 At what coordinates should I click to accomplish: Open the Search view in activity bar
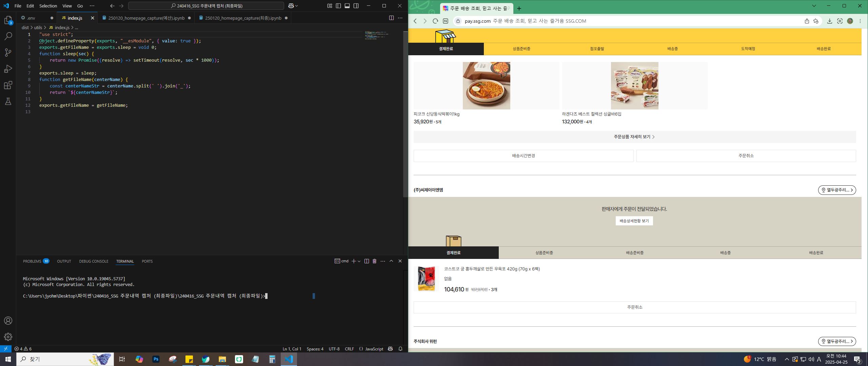pyautogui.click(x=8, y=36)
